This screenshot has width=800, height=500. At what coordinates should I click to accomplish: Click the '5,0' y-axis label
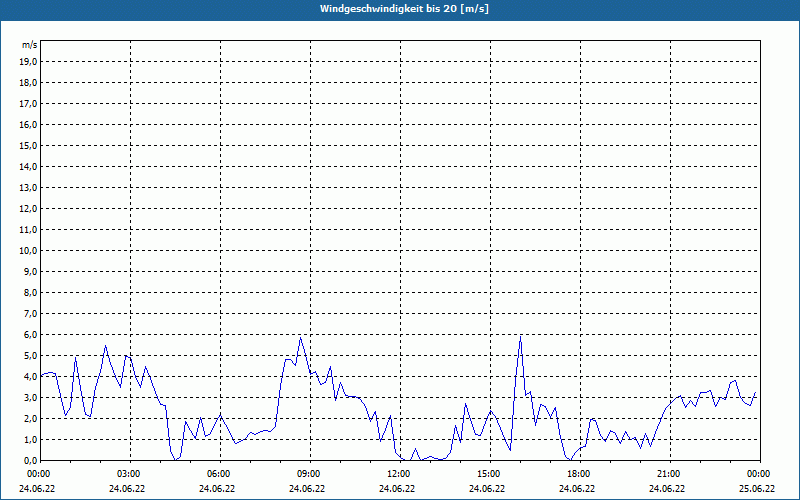tap(30, 356)
